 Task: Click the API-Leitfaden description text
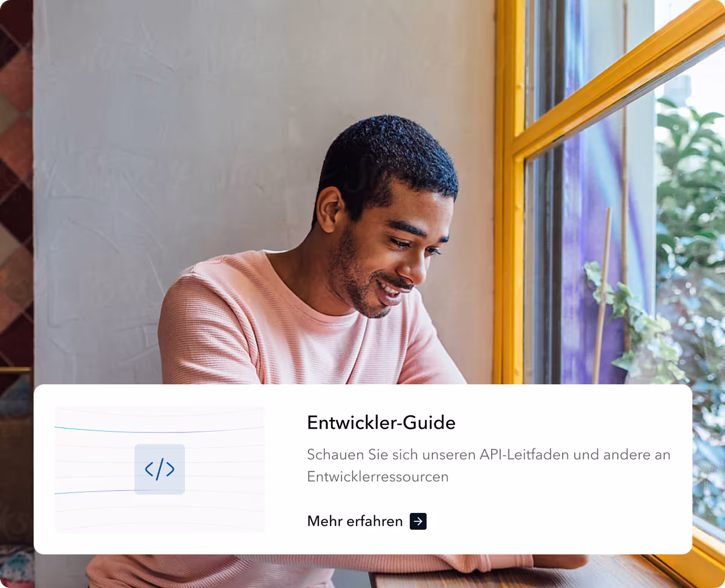point(489,465)
